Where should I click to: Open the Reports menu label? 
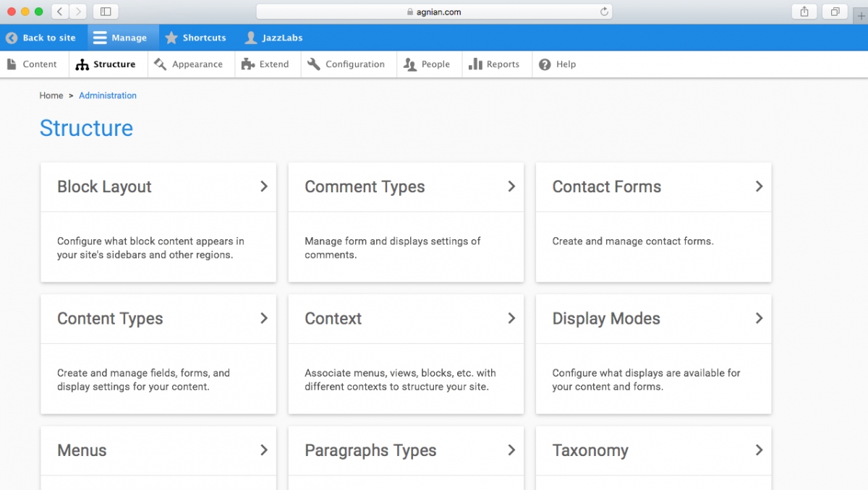pyautogui.click(x=503, y=64)
